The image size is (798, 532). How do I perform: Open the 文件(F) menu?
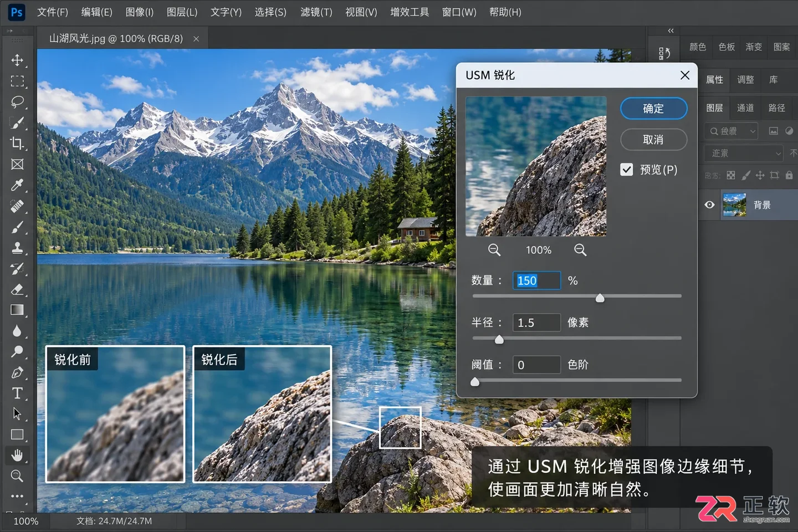[53, 12]
